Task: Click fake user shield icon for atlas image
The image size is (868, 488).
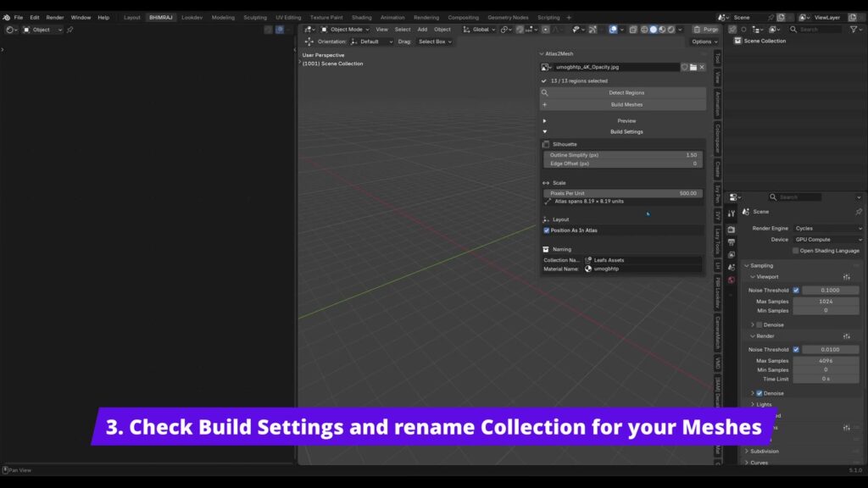Action: pos(684,67)
